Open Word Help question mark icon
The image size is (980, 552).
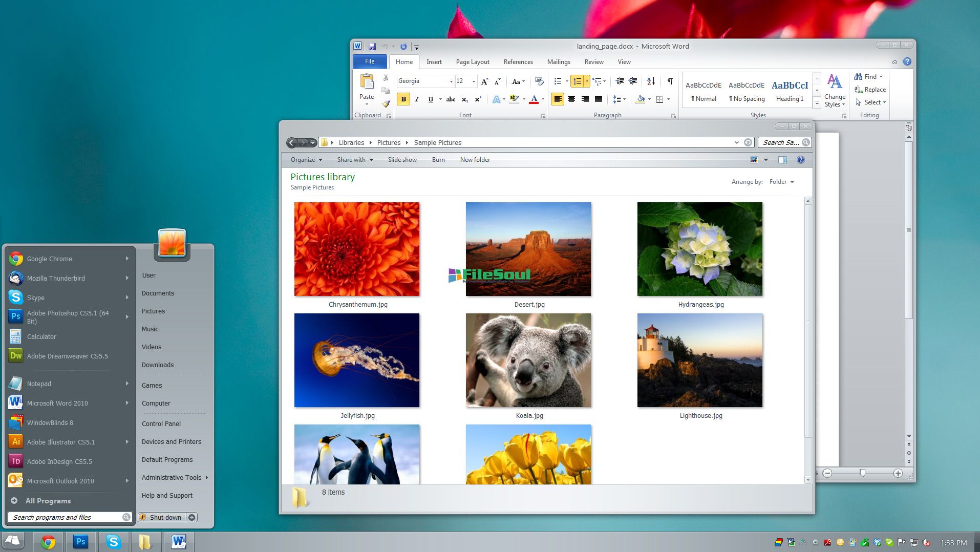click(x=907, y=61)
